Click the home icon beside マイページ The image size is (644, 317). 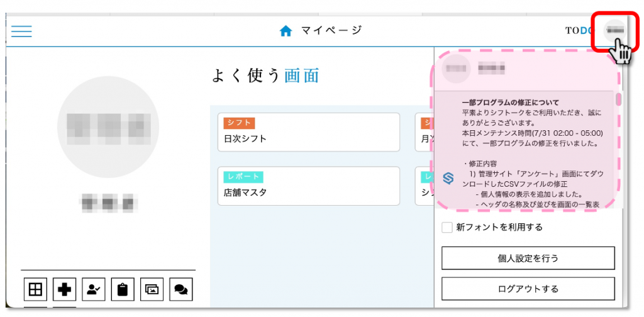(286, 31)
